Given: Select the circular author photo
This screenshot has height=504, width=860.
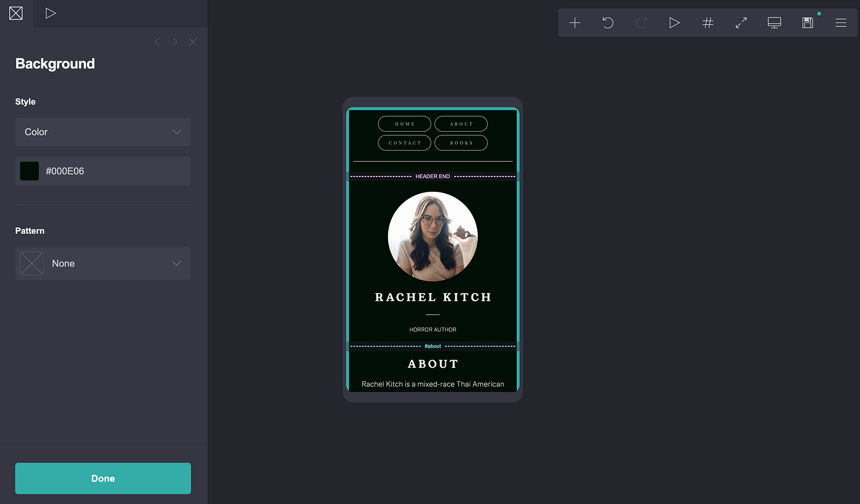Looking at the screenshot, I should click(433, 237).
